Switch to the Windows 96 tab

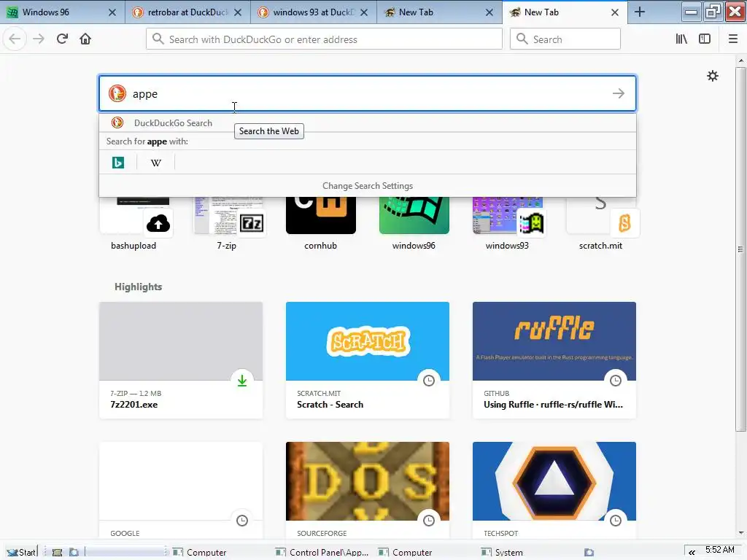[x=63, y=12]
